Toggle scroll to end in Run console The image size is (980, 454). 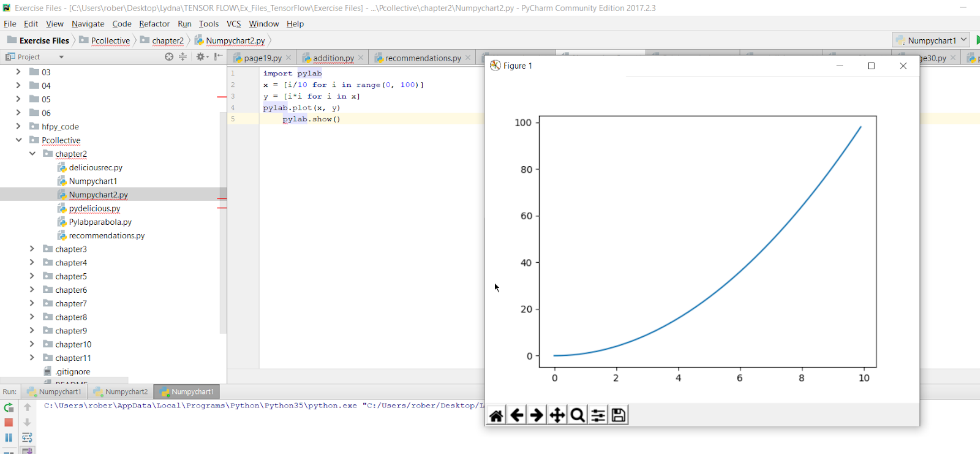tap(27, 450)
